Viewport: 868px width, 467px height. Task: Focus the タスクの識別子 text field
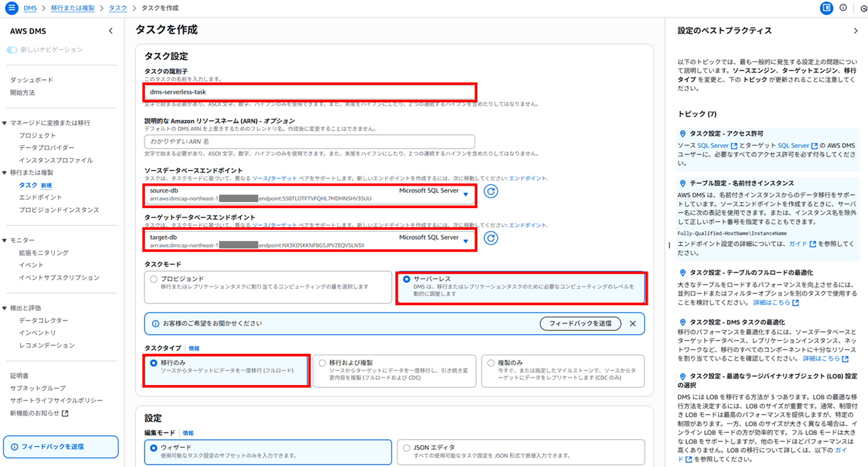[309, 92]
